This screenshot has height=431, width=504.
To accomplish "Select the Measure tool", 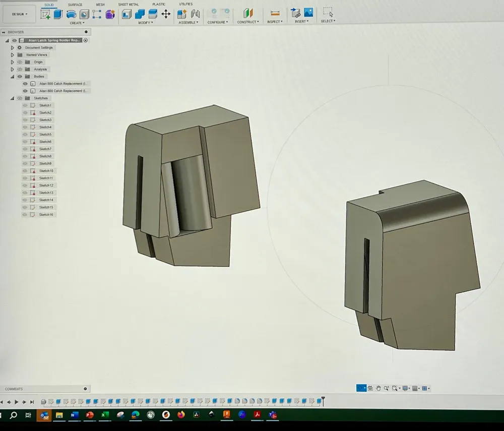I will coord(275,13).
